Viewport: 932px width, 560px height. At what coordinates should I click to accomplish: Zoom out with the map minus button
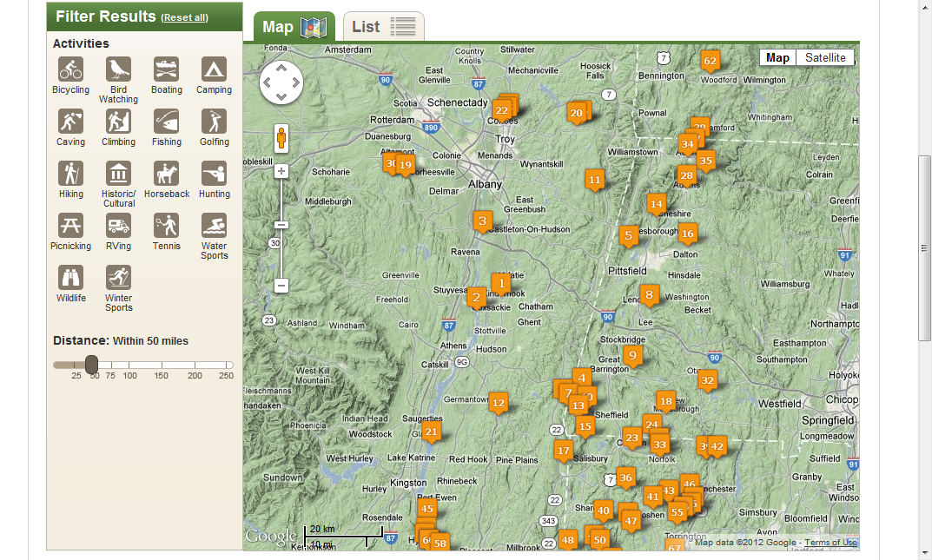[x=281, y=285]
